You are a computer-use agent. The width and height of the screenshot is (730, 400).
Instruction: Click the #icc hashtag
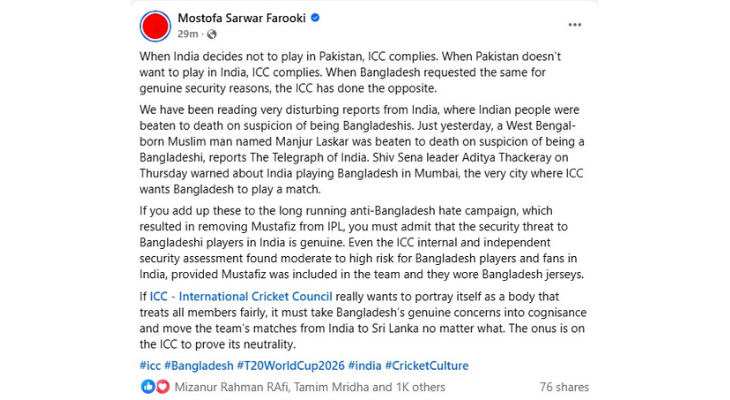click(x=151, y=365)
